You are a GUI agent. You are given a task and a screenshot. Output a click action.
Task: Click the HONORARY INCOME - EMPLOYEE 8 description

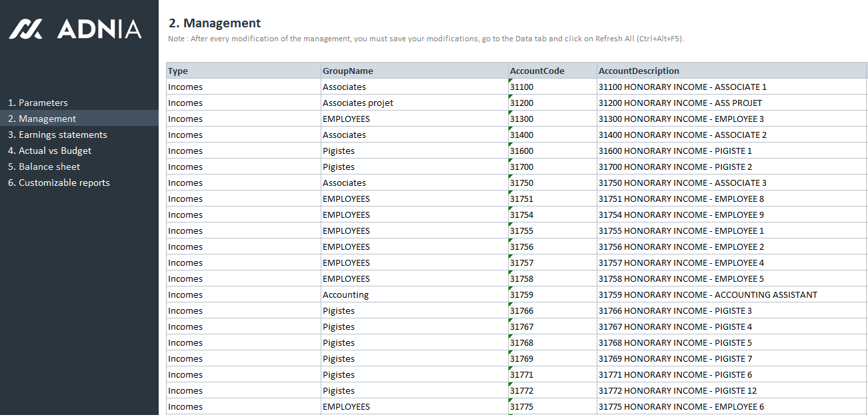coord(681,199)
